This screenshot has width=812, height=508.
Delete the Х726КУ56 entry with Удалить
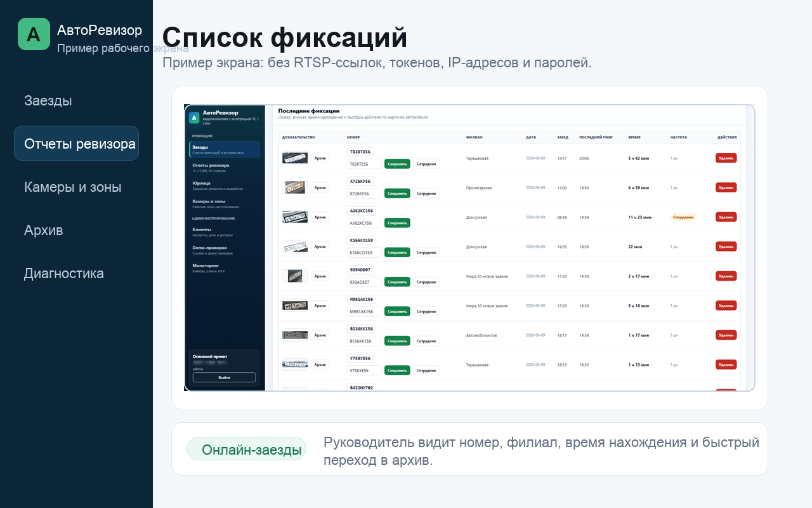click(x=726, y=187)
